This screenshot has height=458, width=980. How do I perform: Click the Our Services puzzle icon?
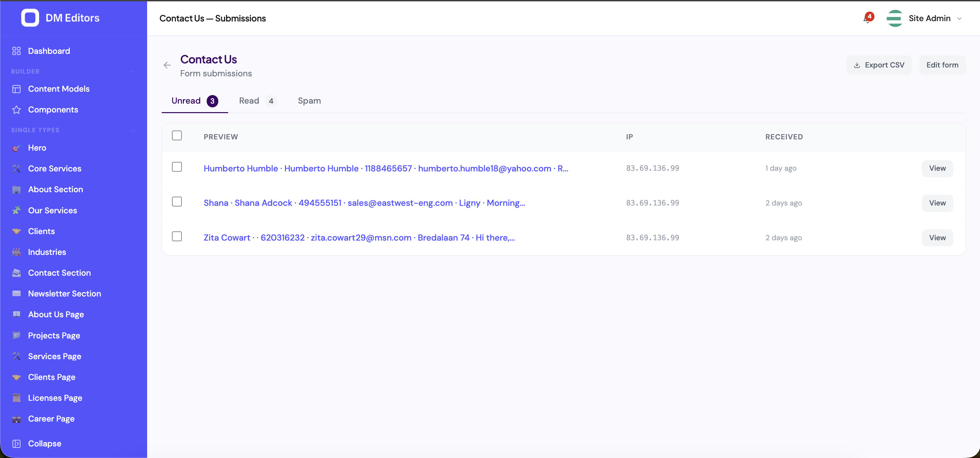tap(16, 210)
